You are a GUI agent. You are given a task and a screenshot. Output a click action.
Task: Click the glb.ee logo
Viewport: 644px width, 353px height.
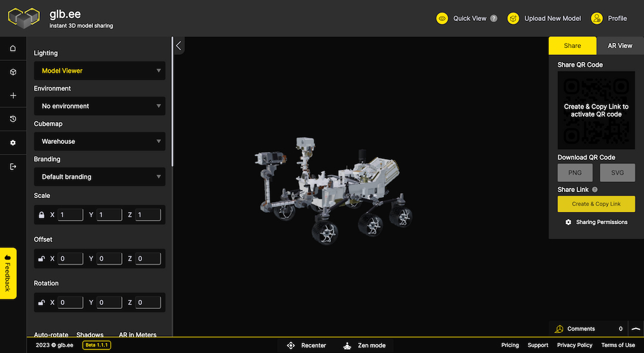pyautogui.click(x=24, y=18)
